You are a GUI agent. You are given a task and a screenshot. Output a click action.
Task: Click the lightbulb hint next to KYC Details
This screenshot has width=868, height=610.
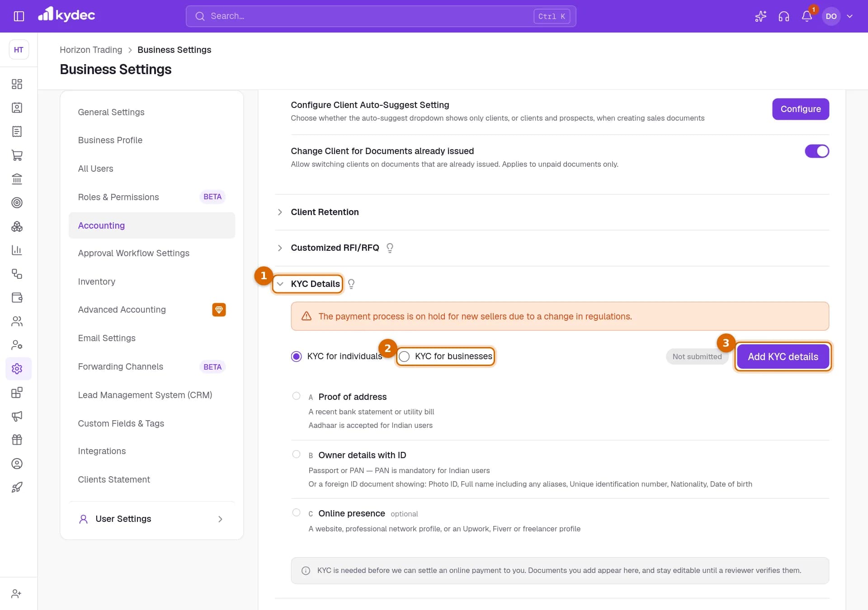351,284
